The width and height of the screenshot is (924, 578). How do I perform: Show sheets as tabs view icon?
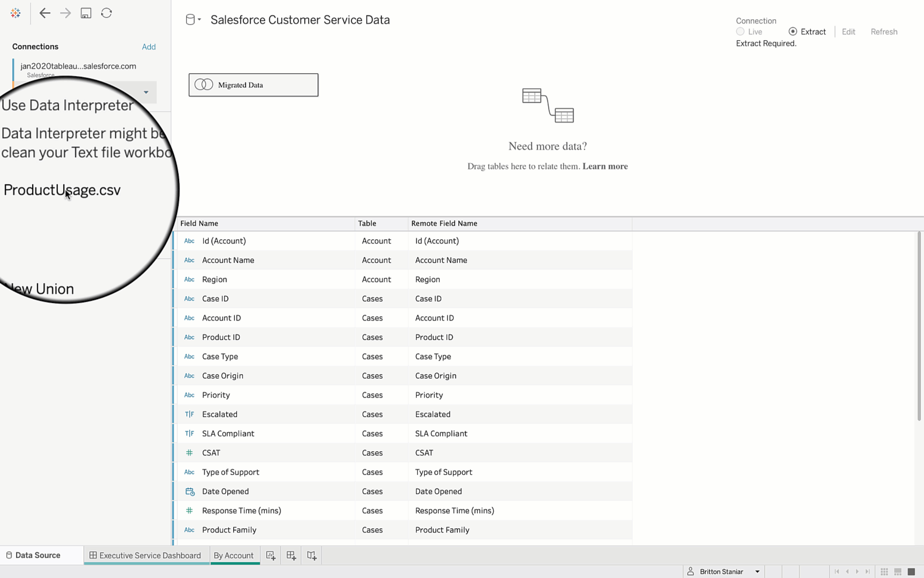coord(912,572)
